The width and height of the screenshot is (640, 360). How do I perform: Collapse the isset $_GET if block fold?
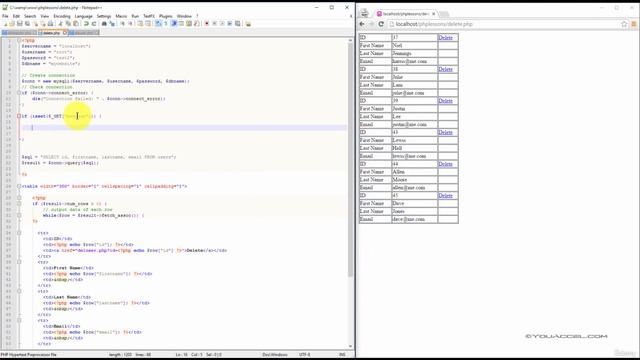coord(19,116)
